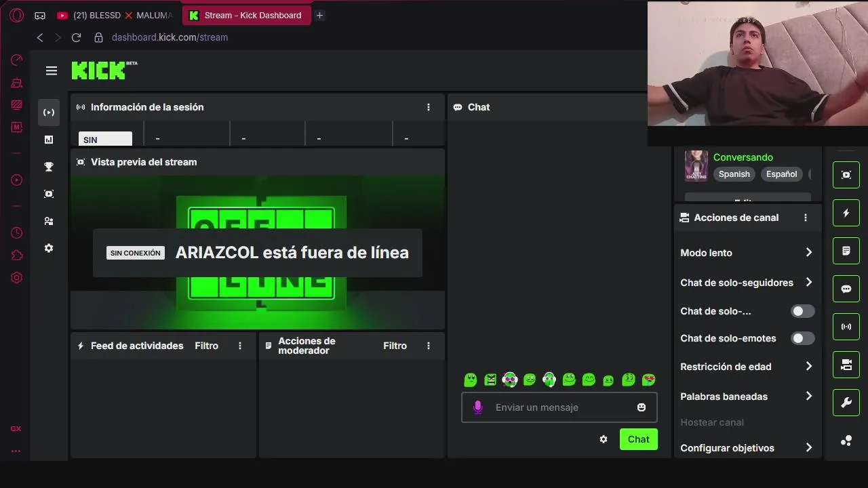Click the Español tag

pyautogui.click(x=782, y=174)
